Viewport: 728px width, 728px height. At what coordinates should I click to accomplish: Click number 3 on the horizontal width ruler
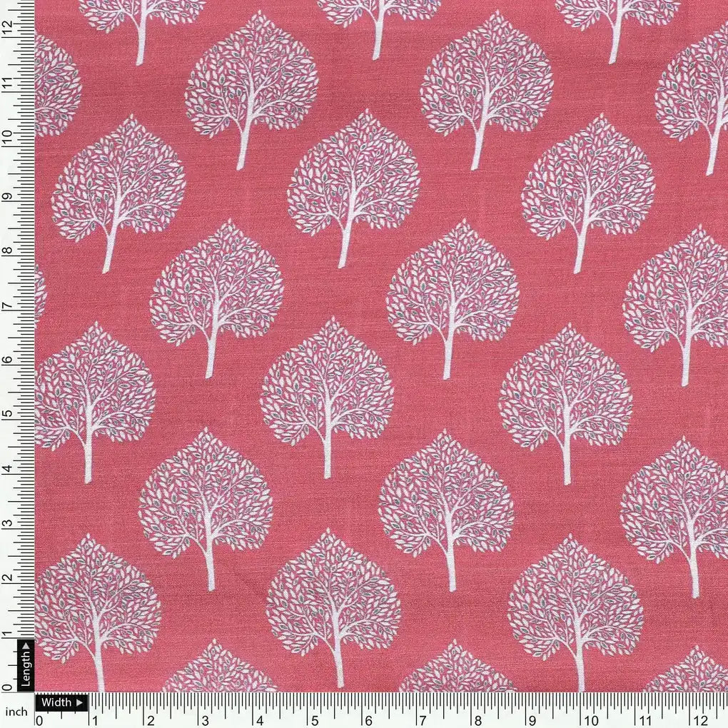point(205,720)
